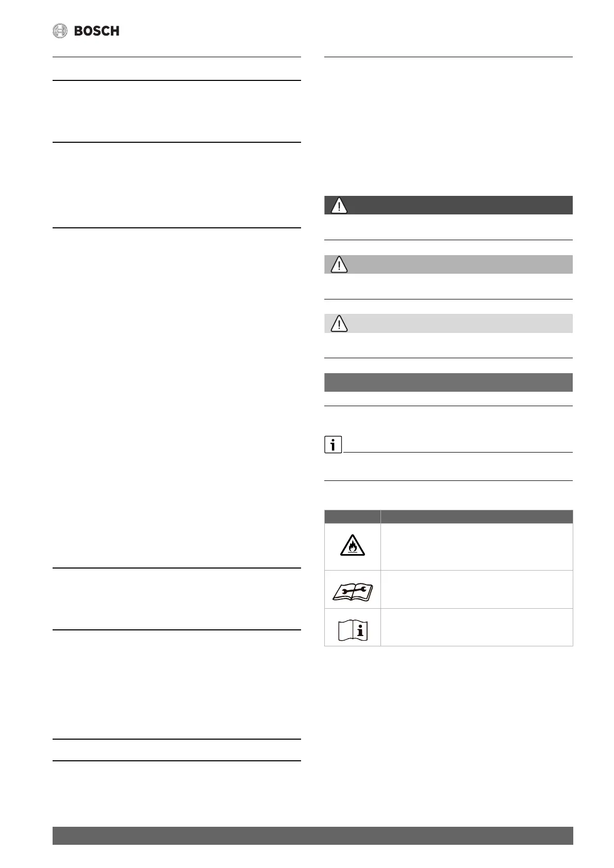Click the BOSCH wordmark text
Image resolution: width=614 pixels, height=868 pixels.
(x=97, y=31)
